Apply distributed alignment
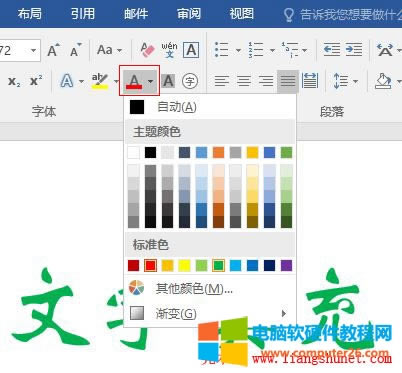Image resolution: width=402 pixels, height=373 pixels. coord(310,81)
